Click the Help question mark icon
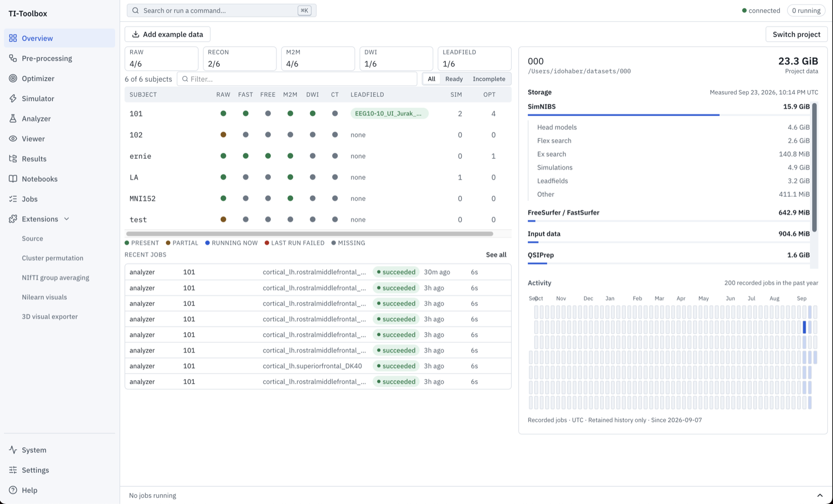The image size is (833, 504). click(13, 490)
